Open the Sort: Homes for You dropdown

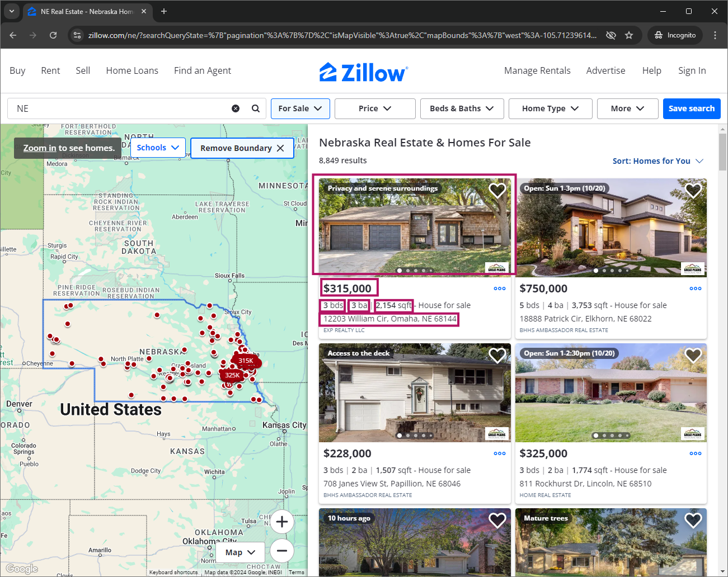(x=658, y=161)
